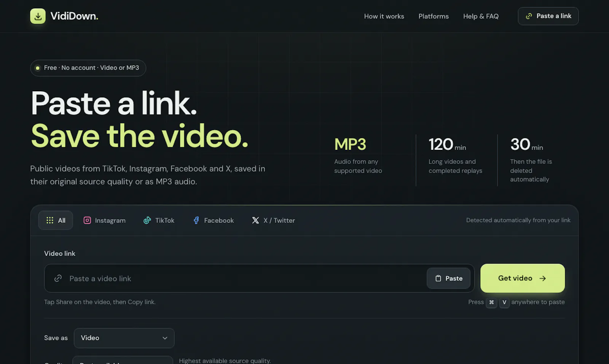Click the Detected automatically from your link text

[x=518, y=220]
